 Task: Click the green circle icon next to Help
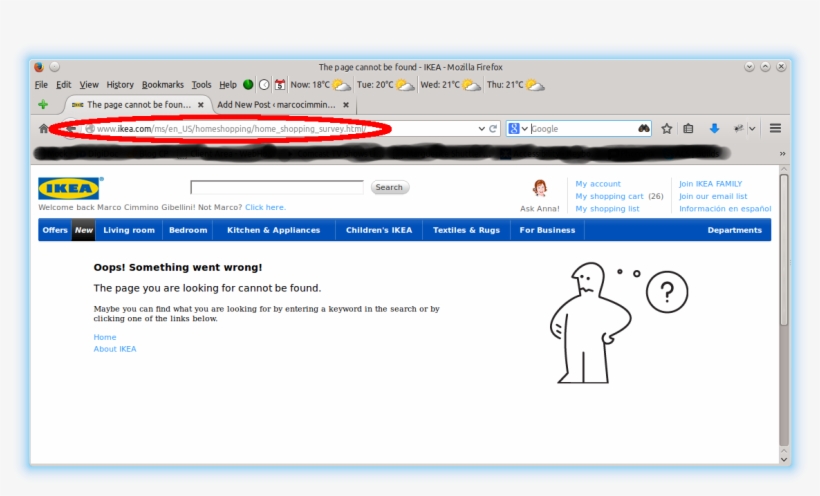248,84
